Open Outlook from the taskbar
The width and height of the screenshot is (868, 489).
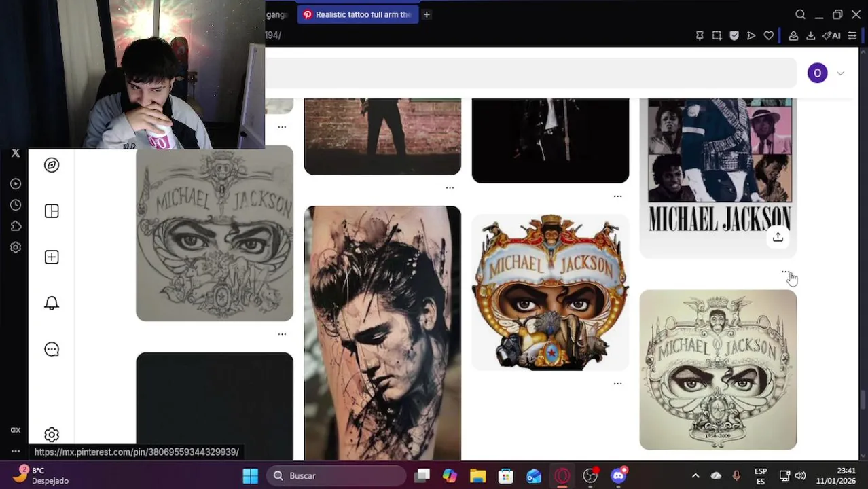click(x=534, y=476)
